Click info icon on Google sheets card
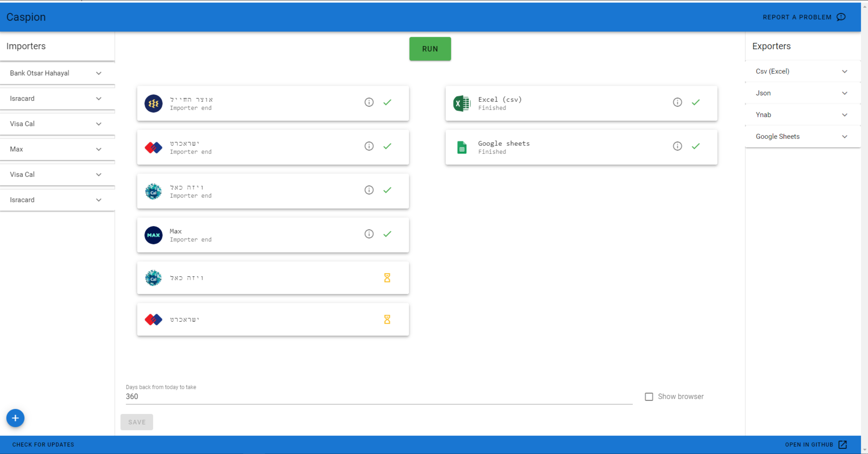The image size is (868, 454). 677,146
